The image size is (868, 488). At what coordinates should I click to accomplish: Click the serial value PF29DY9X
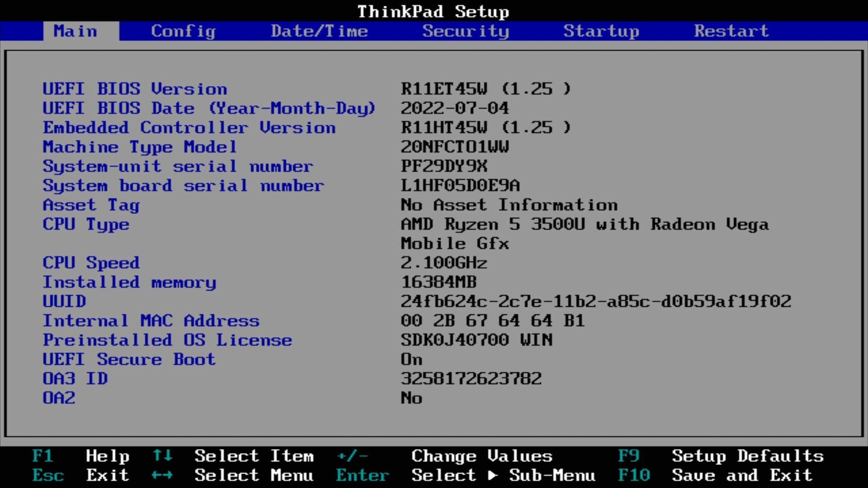(x=444, y=166)
